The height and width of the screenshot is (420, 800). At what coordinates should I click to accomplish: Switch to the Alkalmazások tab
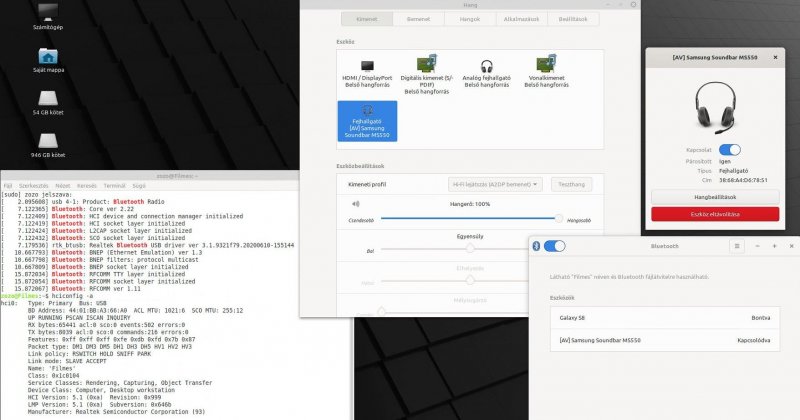tap(521, 19)
